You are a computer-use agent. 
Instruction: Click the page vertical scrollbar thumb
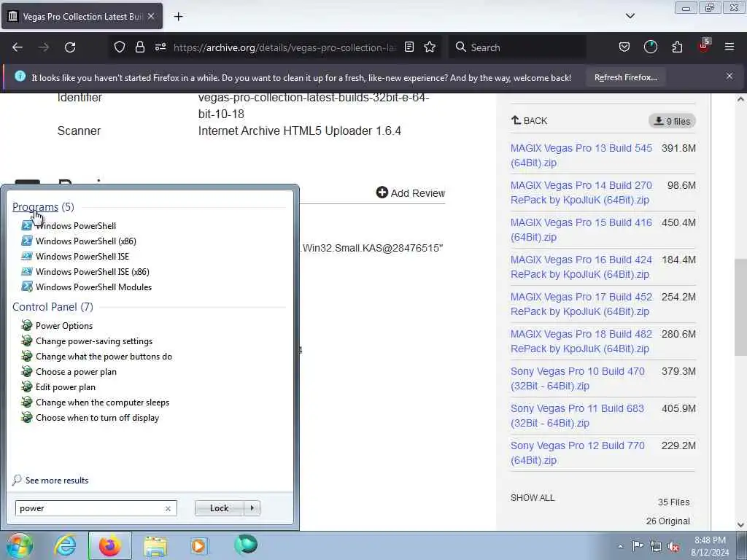pos(740,307)
